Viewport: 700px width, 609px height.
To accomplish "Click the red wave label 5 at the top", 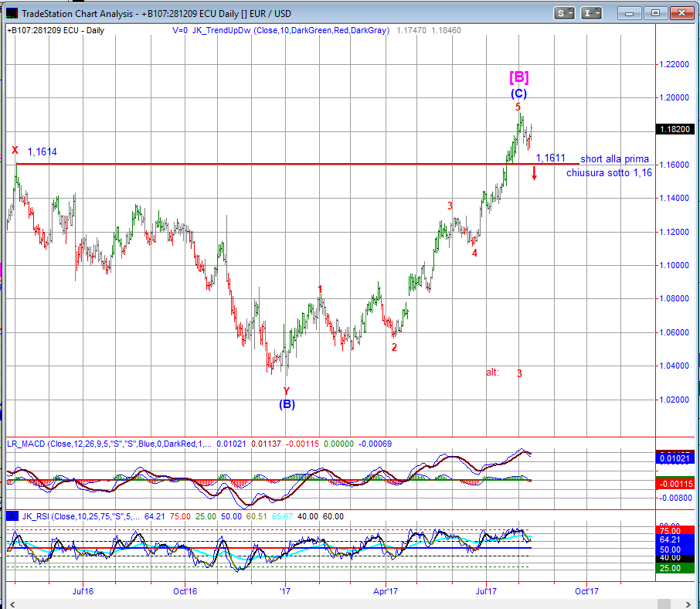I will pos(518,107).
